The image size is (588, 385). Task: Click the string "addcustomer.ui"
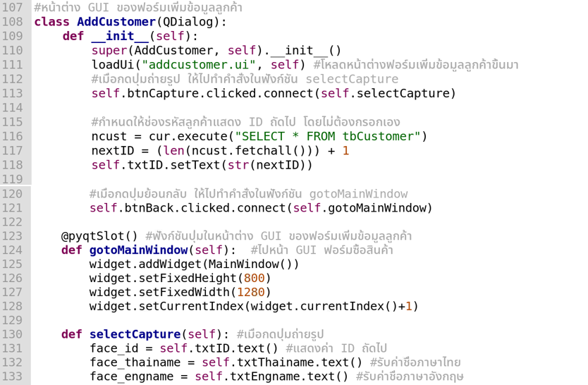pos(199,65)
